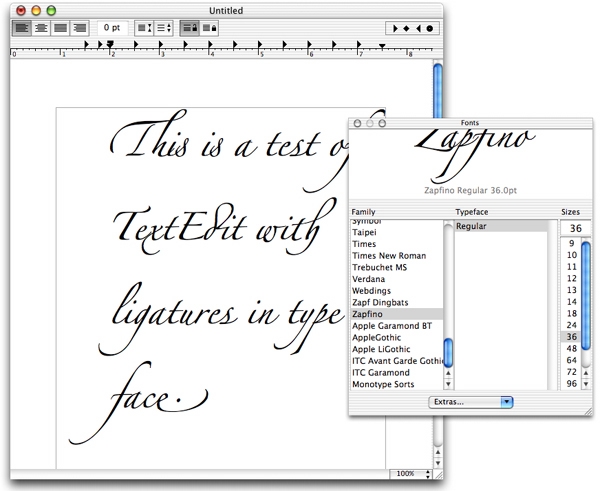
Task: Set font size to 12
Action: 571,279
